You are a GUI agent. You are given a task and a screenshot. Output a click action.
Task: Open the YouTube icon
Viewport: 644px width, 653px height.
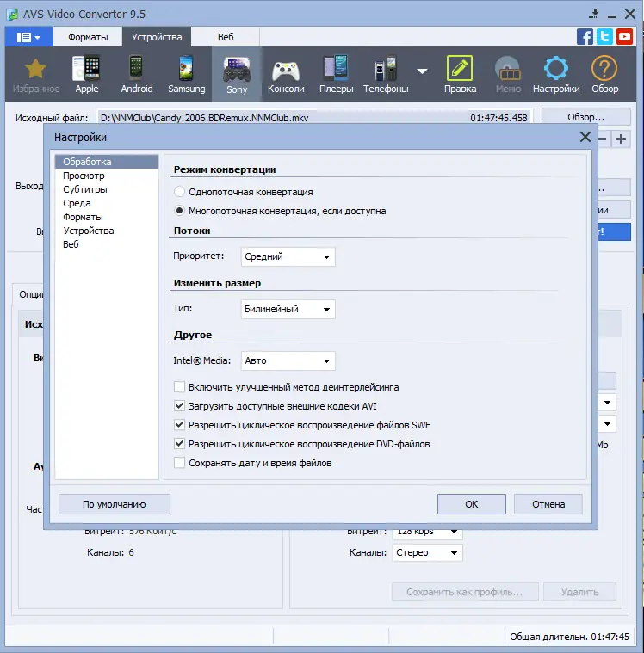pos(624,37)
